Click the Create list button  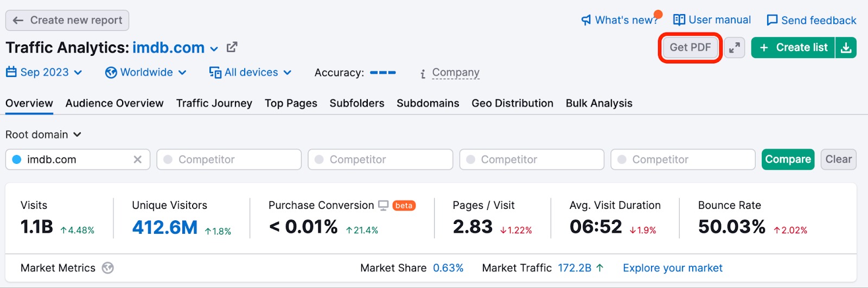(793, 48)
